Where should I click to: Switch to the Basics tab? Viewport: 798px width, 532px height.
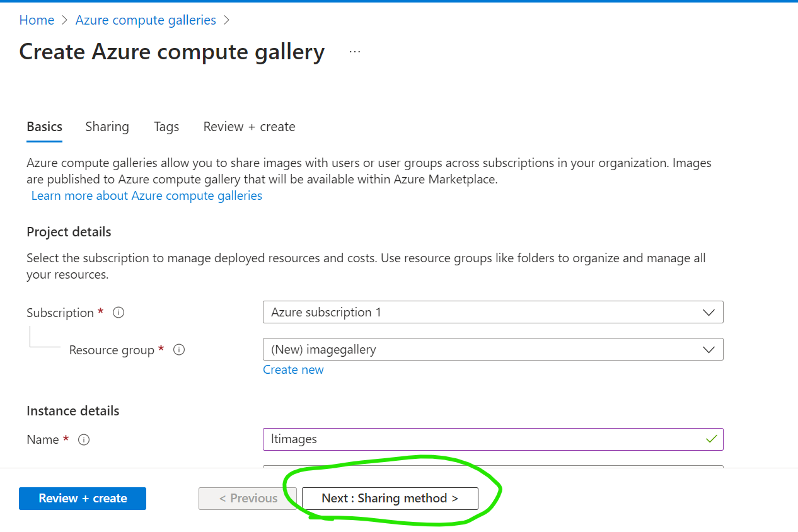click(x=45, y=127)
